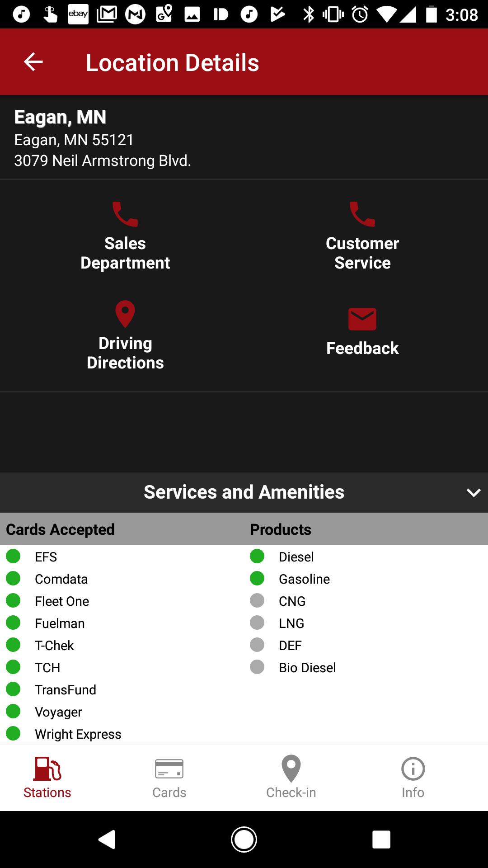
Task: Tap the Customer Service phone icon
Action: (x=362, y=214)
